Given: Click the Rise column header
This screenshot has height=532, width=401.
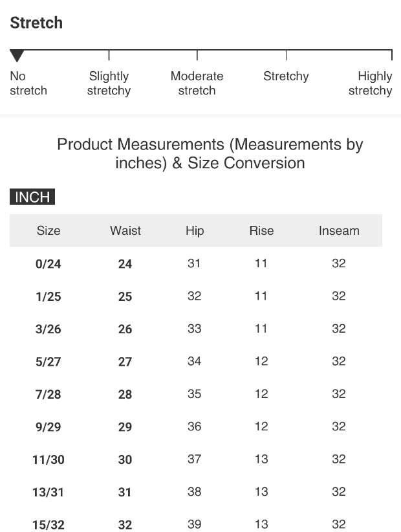Looking at the screenshot, I should pos(261,231).
